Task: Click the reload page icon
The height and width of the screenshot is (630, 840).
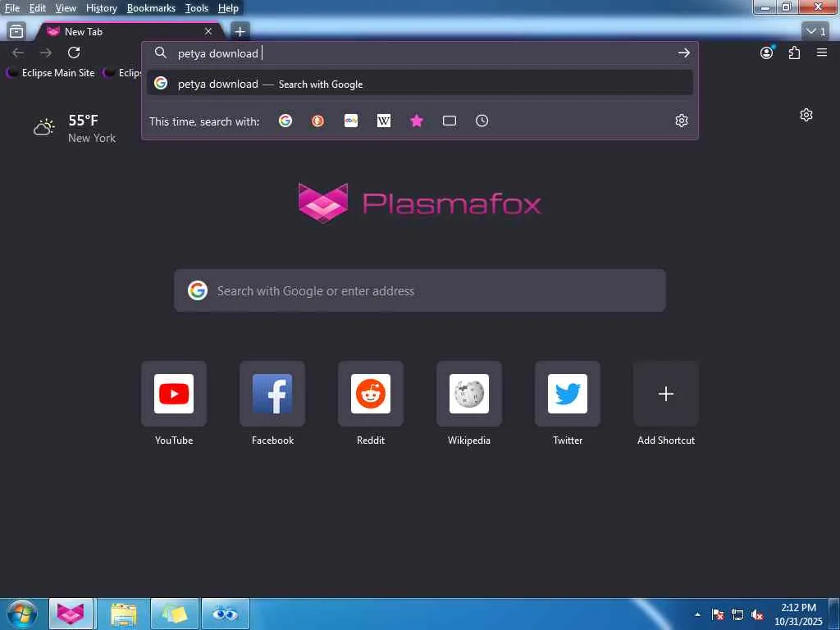Action: point(74,52)
